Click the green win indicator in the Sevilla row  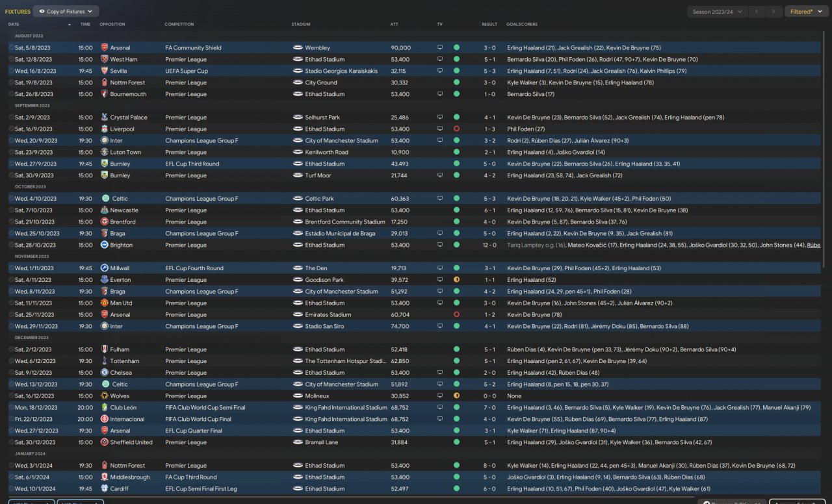click(456, 71)
